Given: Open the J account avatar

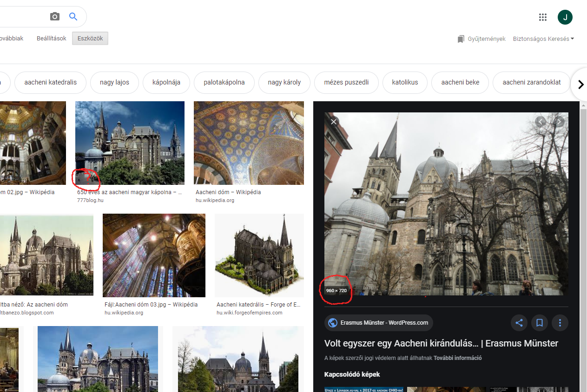Looking at the screenshot, I should tap(565, 17).
